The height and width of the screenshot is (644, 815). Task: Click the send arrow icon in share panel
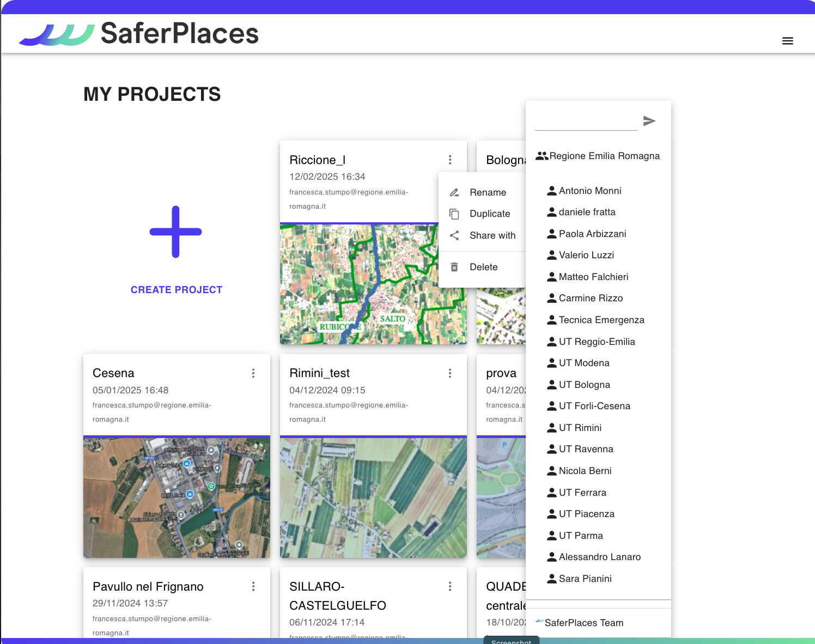pos(649,121)
